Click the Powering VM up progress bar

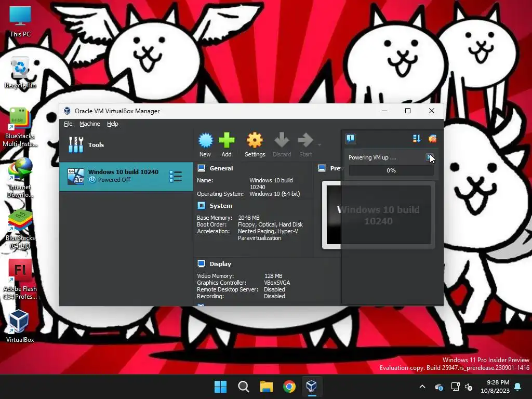click(391, 170)
